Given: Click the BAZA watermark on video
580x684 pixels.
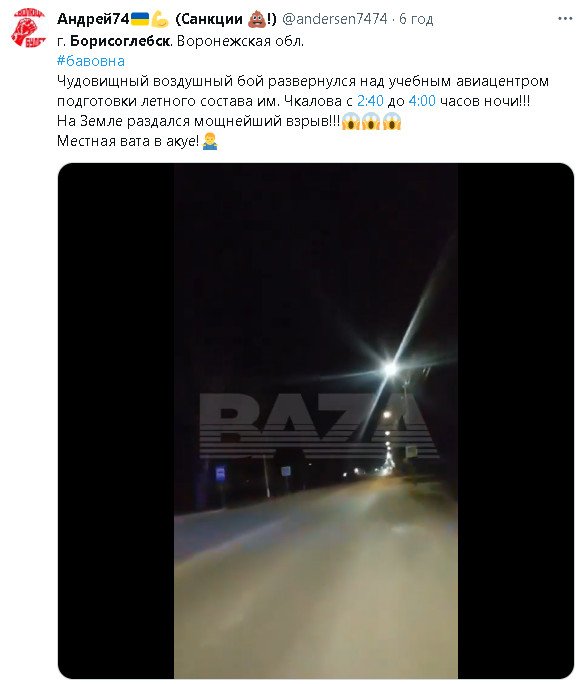Looking at the screenshot, I should point(318,425).
